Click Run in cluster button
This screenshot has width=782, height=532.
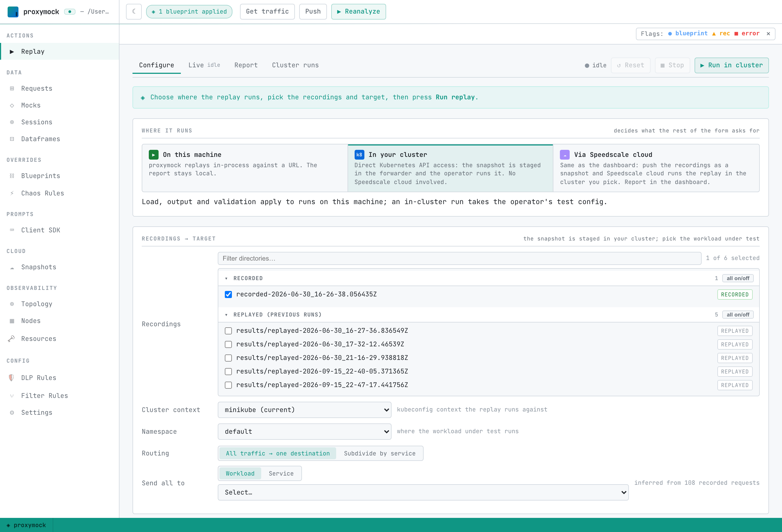click(x=731, y=65)
